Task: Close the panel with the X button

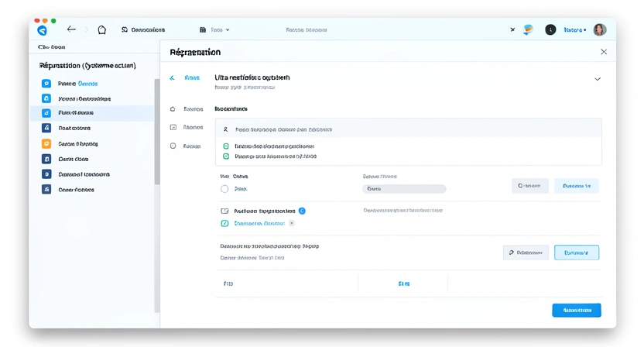Action: [603, 52]
